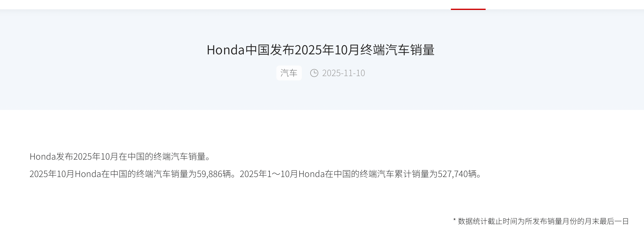644x246 pixels.
Task: Click the 59,886辆 monthly sales figure
Action: 214,174
